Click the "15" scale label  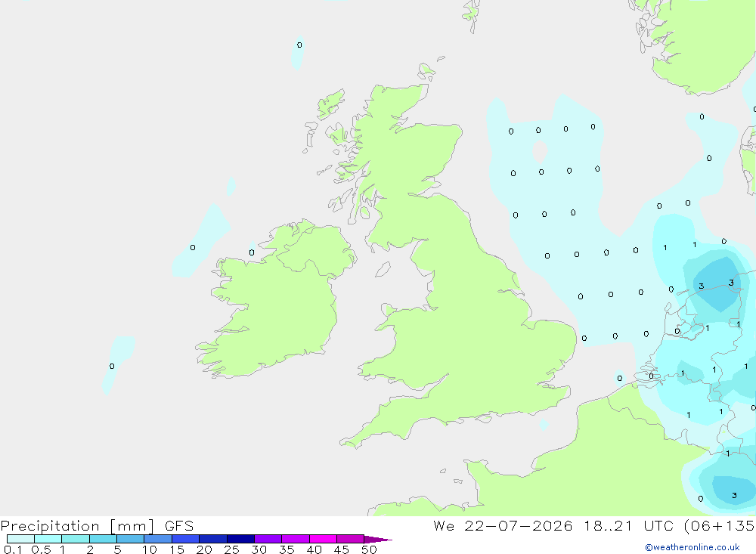[177, 549]
